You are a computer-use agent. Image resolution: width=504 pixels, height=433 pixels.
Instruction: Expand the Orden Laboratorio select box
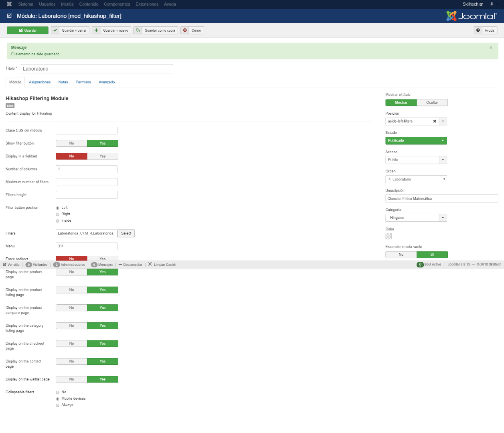pyautogui.click(x=416, y=180)
